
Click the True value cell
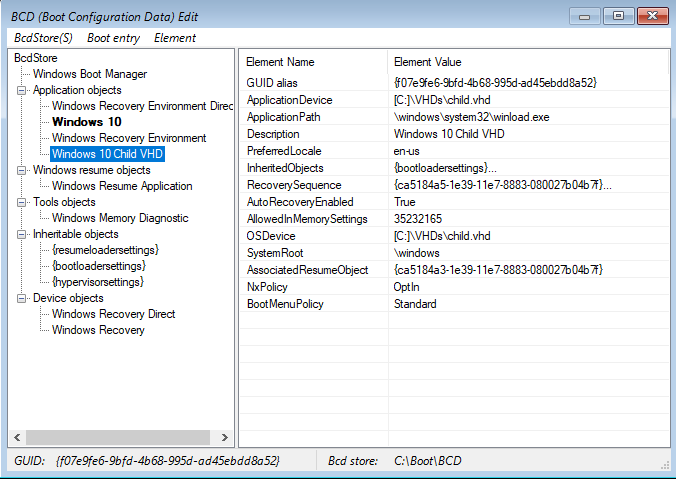404,202
